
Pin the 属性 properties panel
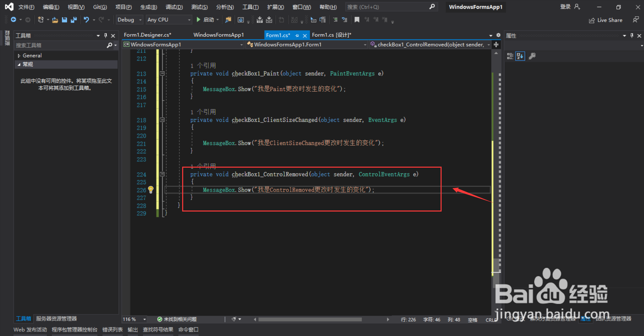coord(632,35)
